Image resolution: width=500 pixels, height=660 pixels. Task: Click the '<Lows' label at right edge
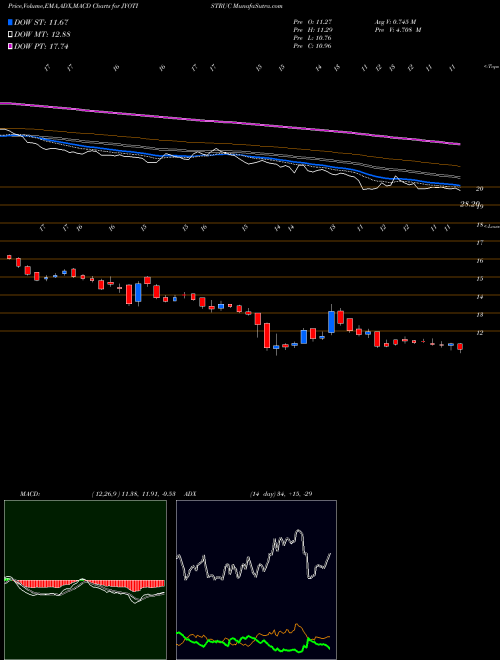tap(491, 226)
